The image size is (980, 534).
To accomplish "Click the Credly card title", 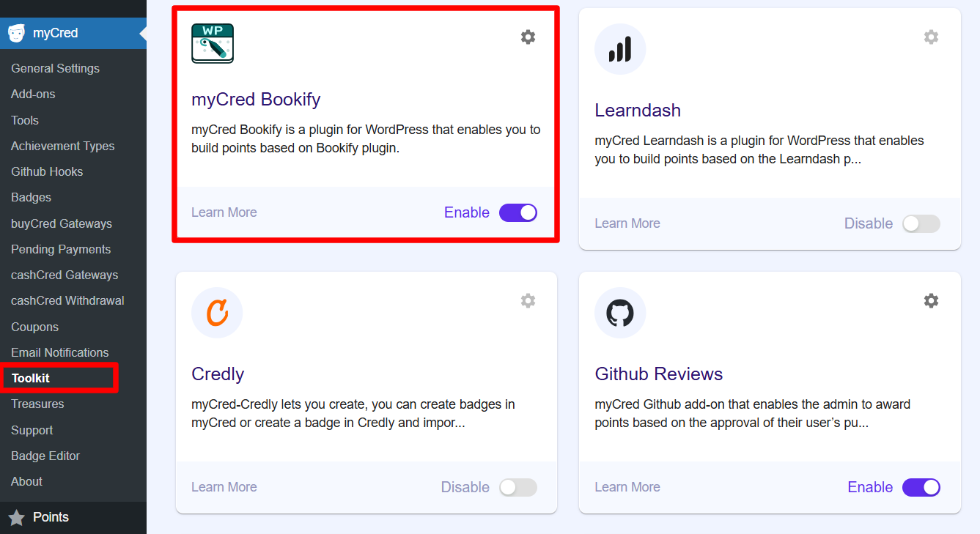I will tap(218, 374).
